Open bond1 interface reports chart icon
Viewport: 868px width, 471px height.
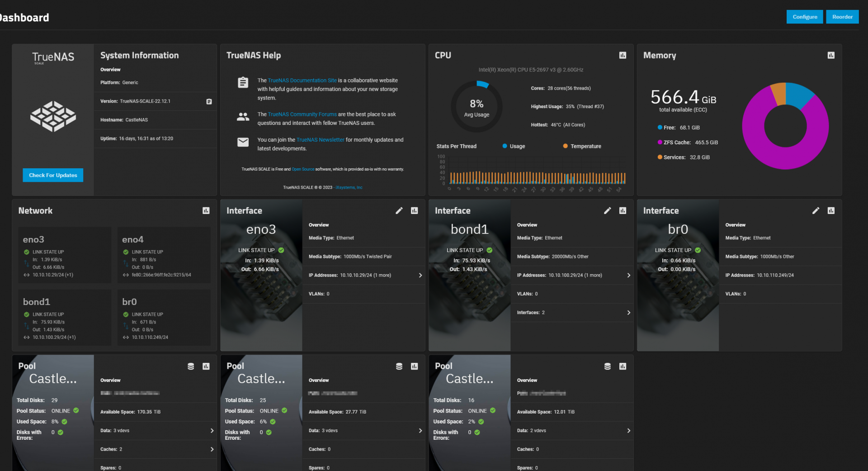623,210
